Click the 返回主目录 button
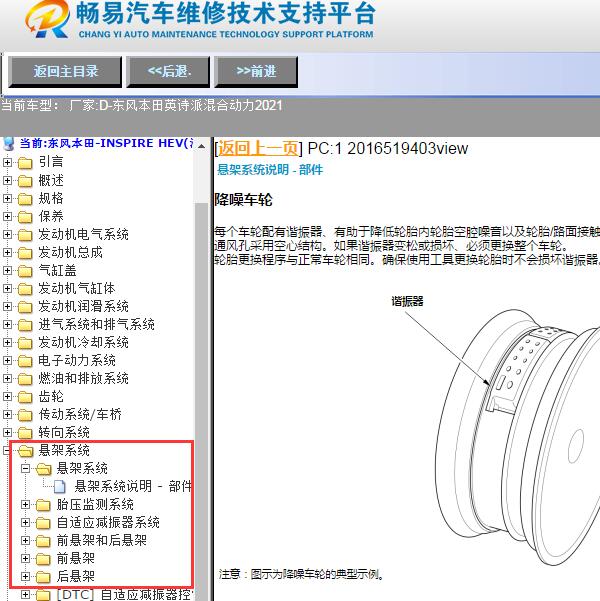 pos(65,72)
